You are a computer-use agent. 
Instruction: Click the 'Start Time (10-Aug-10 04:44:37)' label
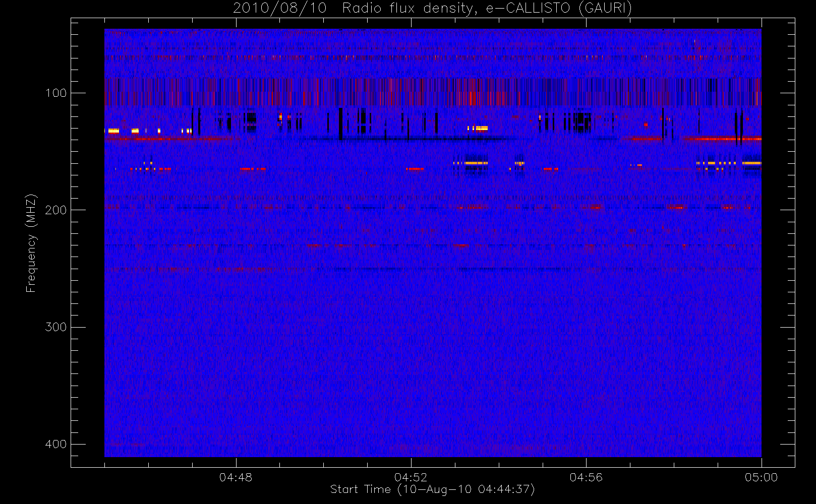click(432, 489)
